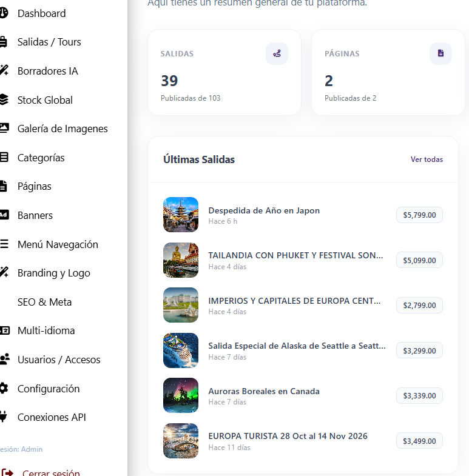Open IMPERIOS Y CAPITALES DE EUROPA tour
Viewport: 469px width, 476px height.
pos(294,301)
